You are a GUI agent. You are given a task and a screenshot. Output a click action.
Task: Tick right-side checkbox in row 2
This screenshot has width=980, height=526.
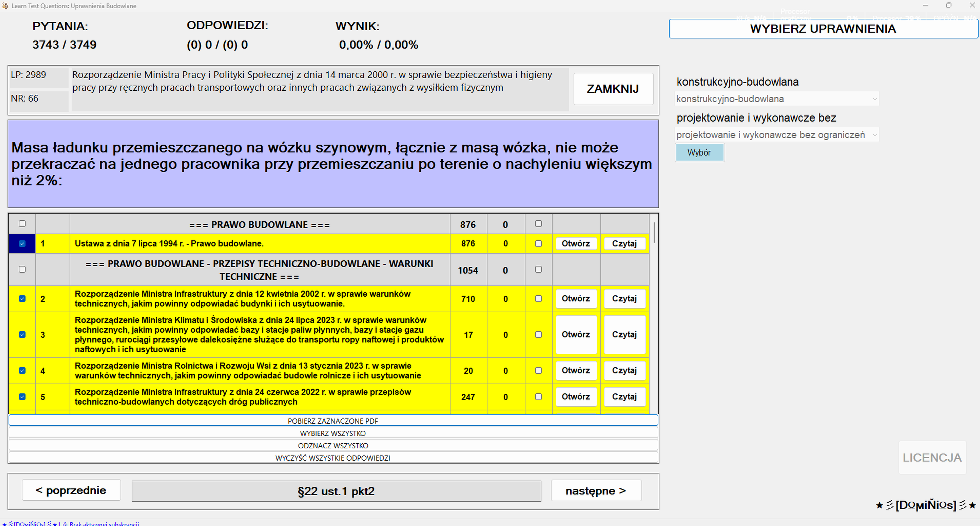tap(538, 299)
